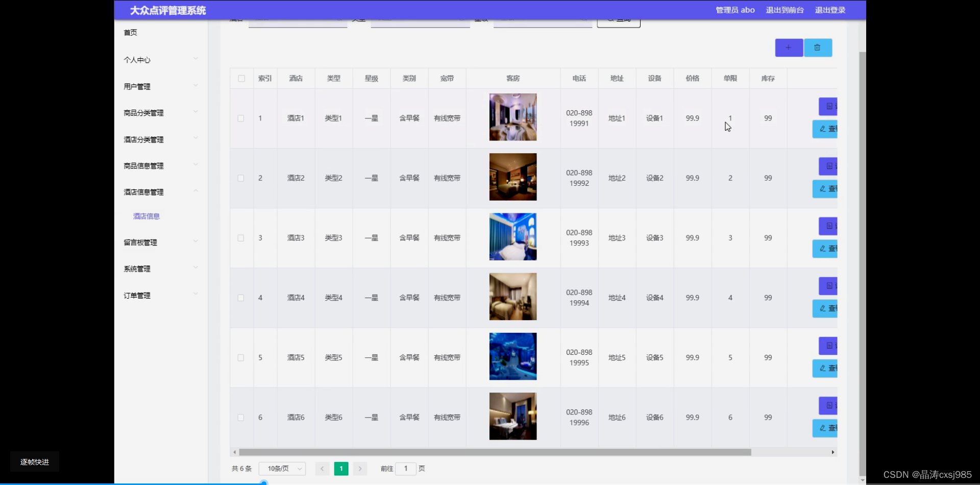Open the 10条/页 page-size dropdown

click(x=282, y=468)
